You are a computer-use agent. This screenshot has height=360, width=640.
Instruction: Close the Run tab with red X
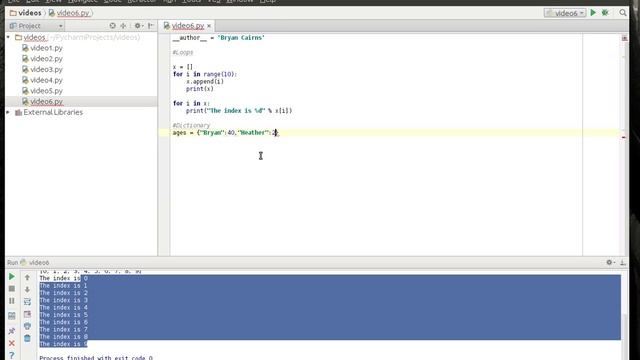click(x=12, y=343)
